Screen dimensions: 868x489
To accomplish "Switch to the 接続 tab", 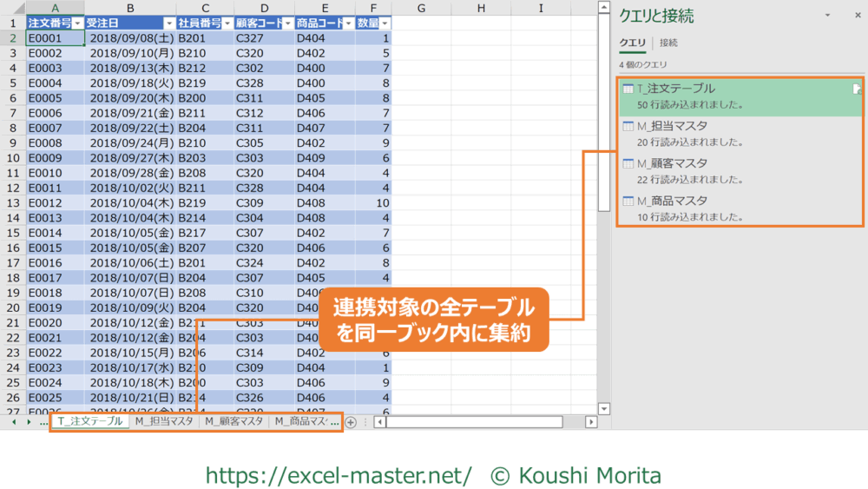I will [x=668, y=43].
